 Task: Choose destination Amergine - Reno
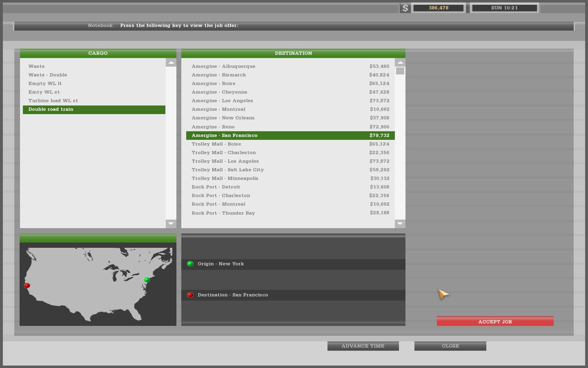[x=290, y=127]
